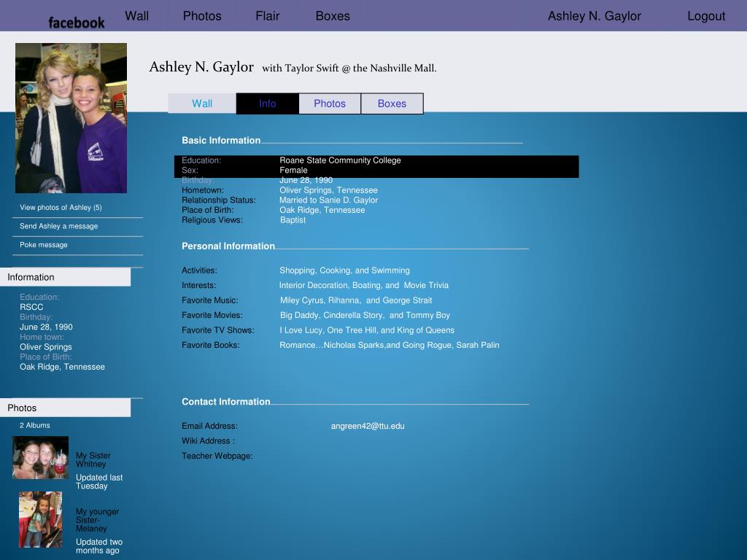Screen dimensions: 747x560
Task: Click RSCC in the sidebar Information
Action: click(x=31, y=307)
